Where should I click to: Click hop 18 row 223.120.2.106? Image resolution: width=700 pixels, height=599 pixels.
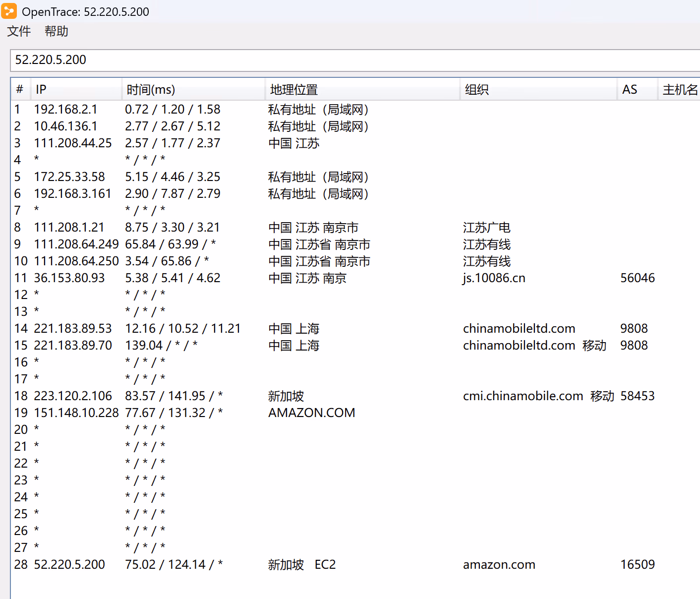(72, 396)
